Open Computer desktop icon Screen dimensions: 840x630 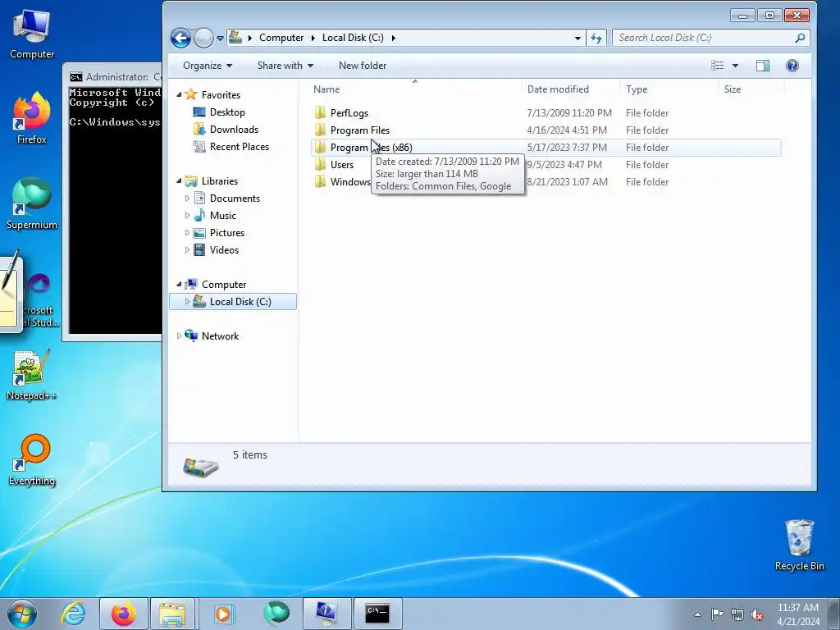coord(32,34)
